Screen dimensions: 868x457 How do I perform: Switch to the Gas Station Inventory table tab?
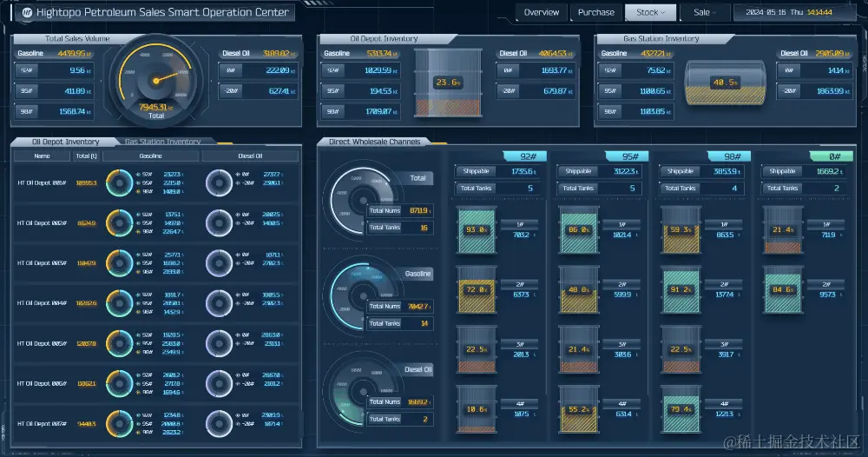(x=163, y=142)
